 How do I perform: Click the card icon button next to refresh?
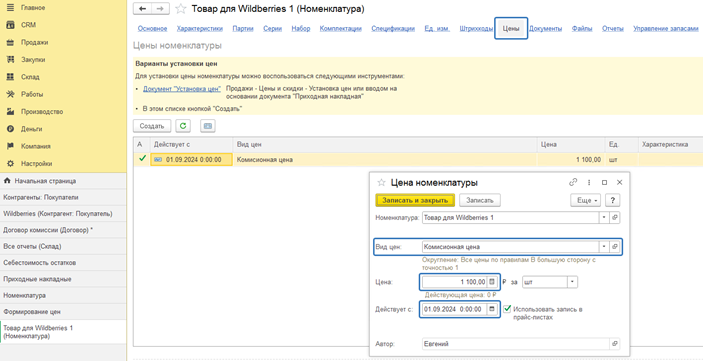point(208,126)
